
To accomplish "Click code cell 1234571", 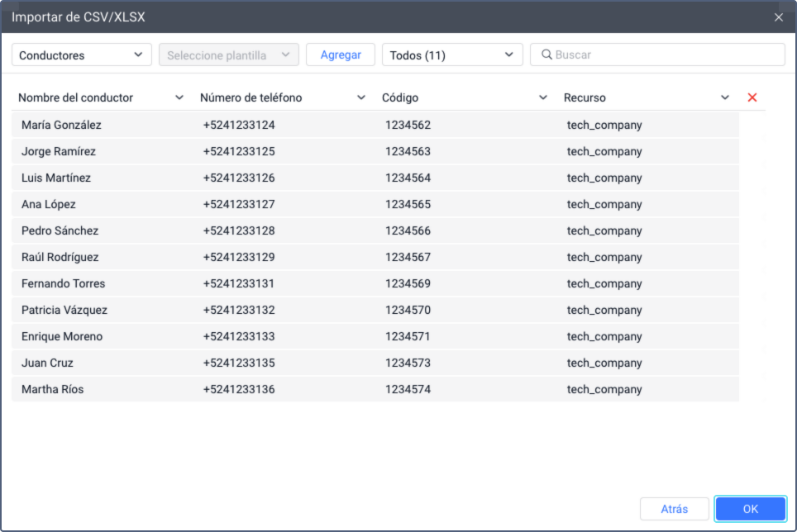I will coord(408,336).
